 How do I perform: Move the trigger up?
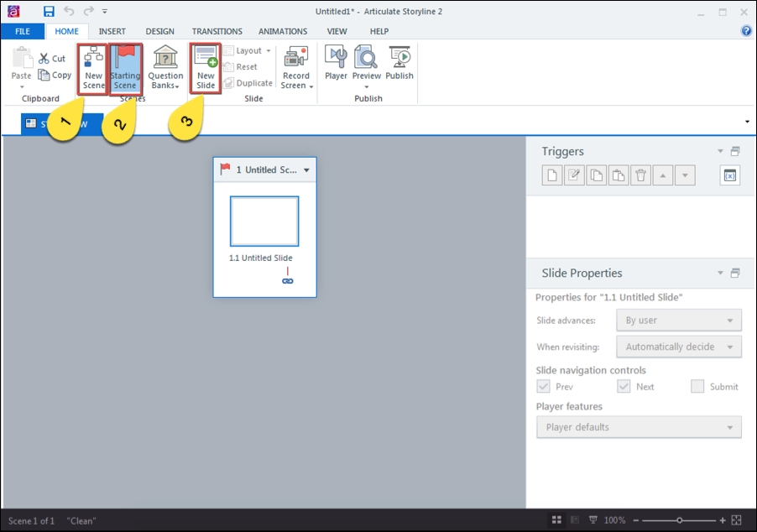663,175
